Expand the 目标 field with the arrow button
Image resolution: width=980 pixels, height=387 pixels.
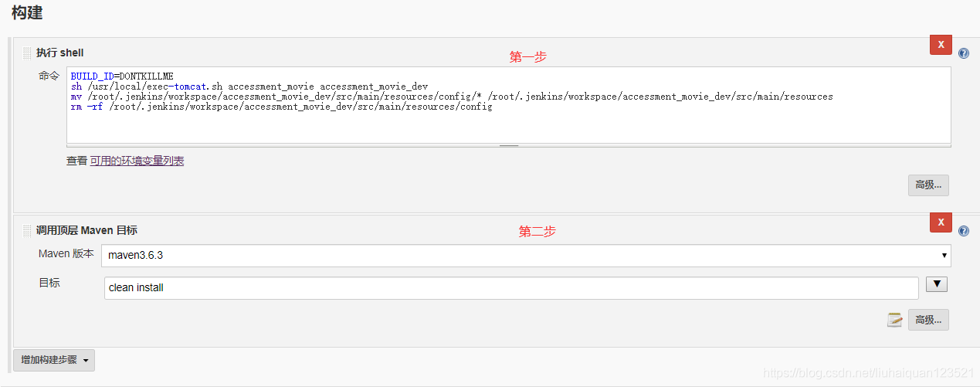point(936,284)
